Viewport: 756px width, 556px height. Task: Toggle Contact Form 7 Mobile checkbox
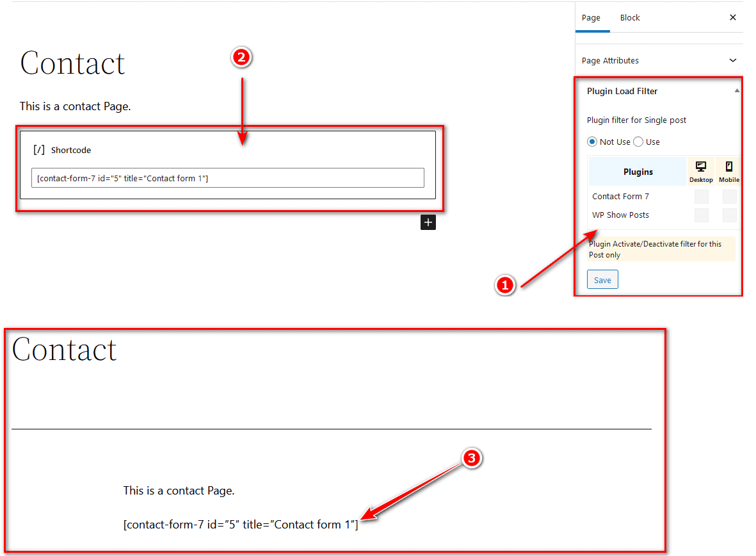click(x=730, y=197)
